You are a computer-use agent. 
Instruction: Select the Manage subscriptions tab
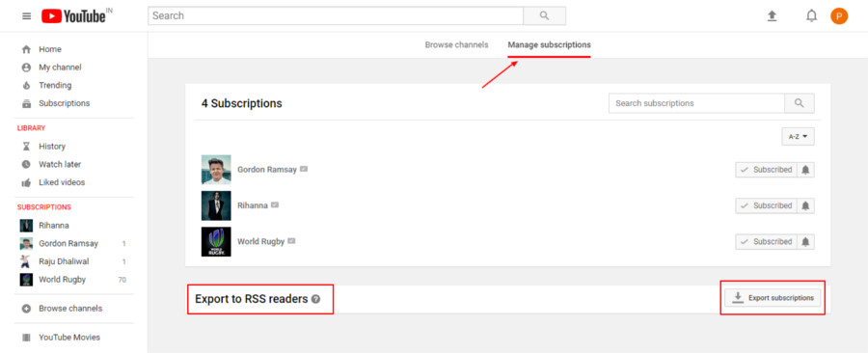coord(549,44)
